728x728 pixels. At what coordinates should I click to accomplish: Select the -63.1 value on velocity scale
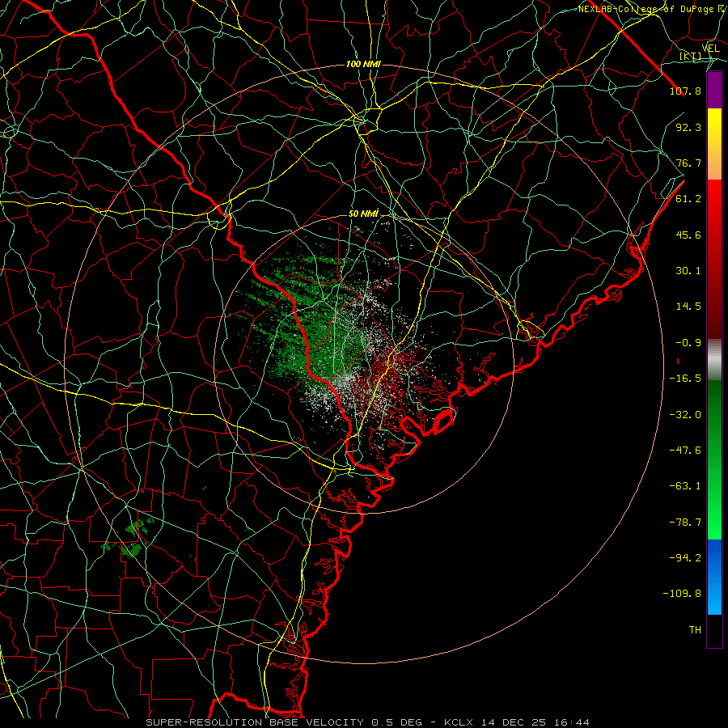coord(685,486)
